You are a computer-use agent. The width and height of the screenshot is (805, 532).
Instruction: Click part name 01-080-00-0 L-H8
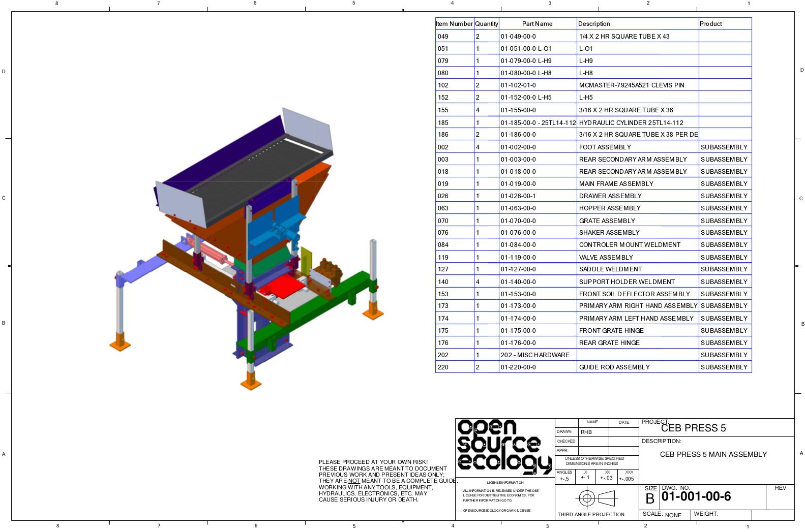click(526, 73)
